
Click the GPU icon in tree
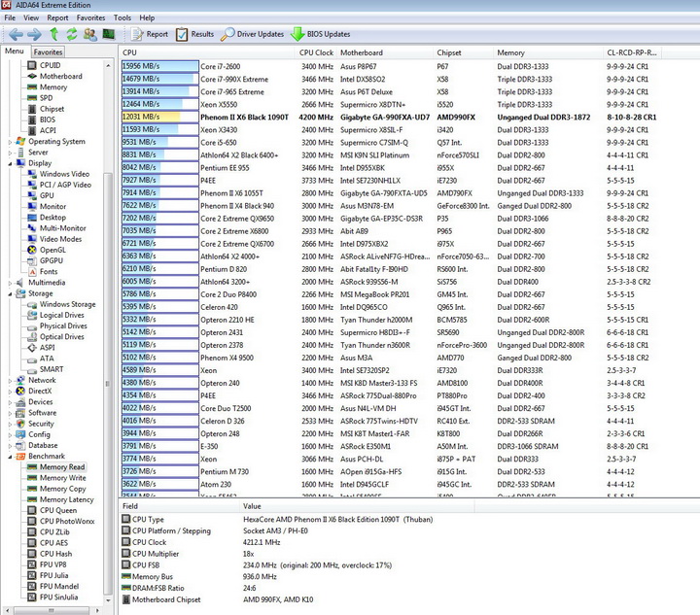[32, 195]
